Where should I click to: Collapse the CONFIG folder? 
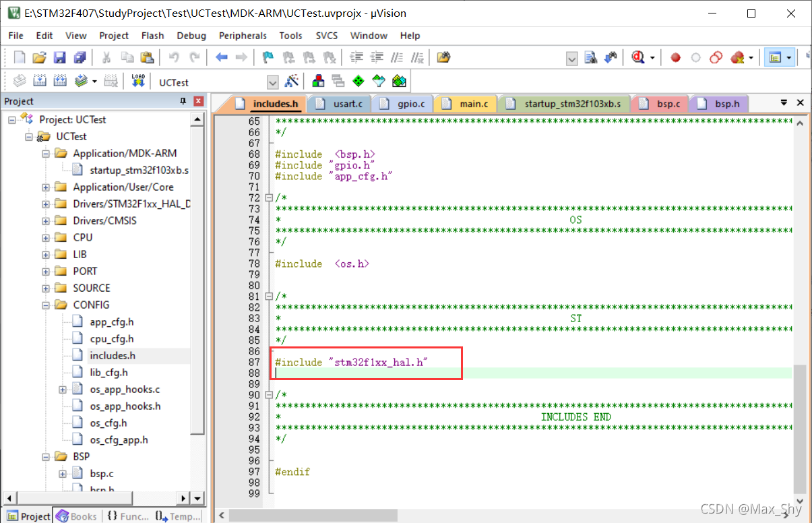tap(46, 305)
